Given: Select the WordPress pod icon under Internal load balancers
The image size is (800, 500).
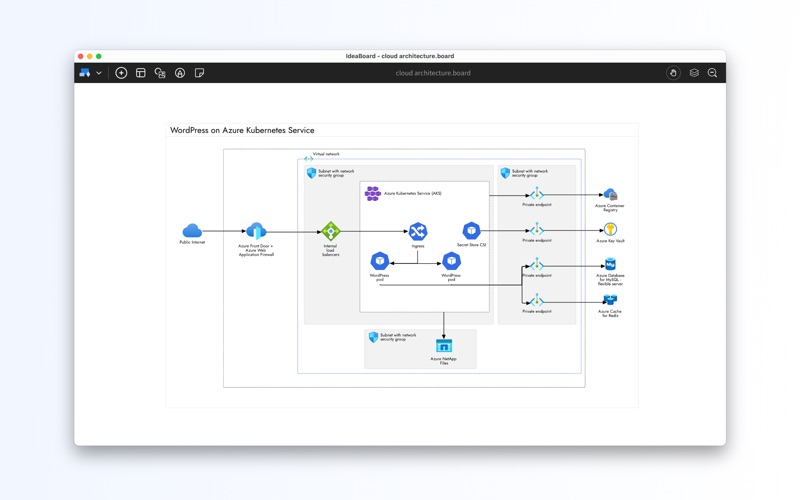Looking at the screenshot, I should click(x=380, y=261).
